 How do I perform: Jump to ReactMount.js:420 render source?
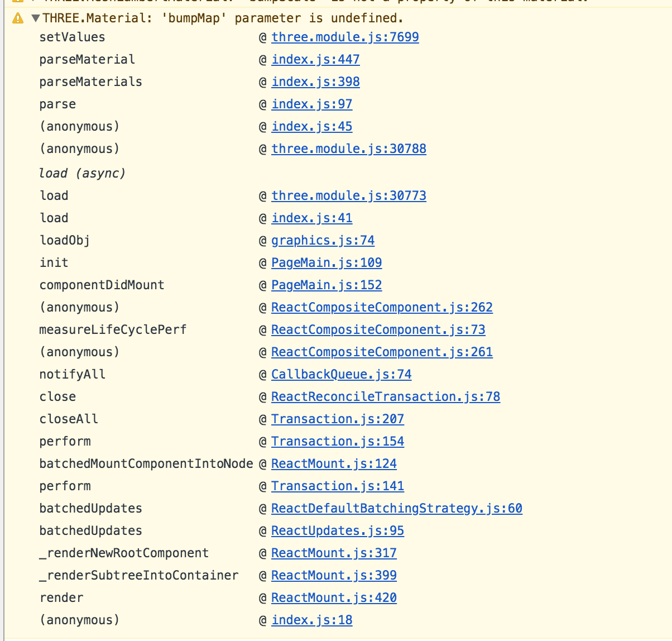(334, 597)
